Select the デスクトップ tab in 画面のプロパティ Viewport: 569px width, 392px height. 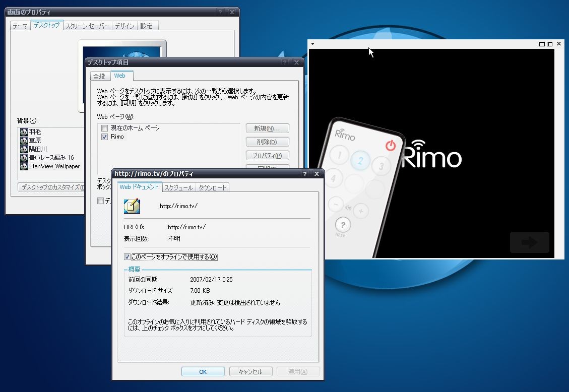47,25
